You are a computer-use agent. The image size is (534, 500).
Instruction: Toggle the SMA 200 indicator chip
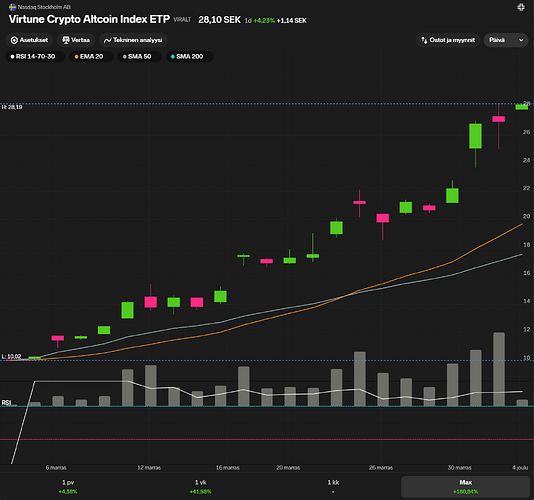click(190, 57)
